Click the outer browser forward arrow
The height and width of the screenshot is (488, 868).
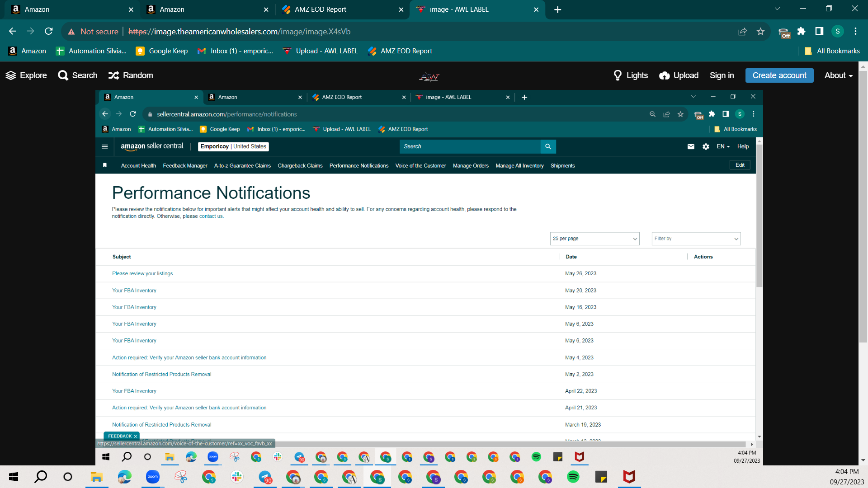31,31
